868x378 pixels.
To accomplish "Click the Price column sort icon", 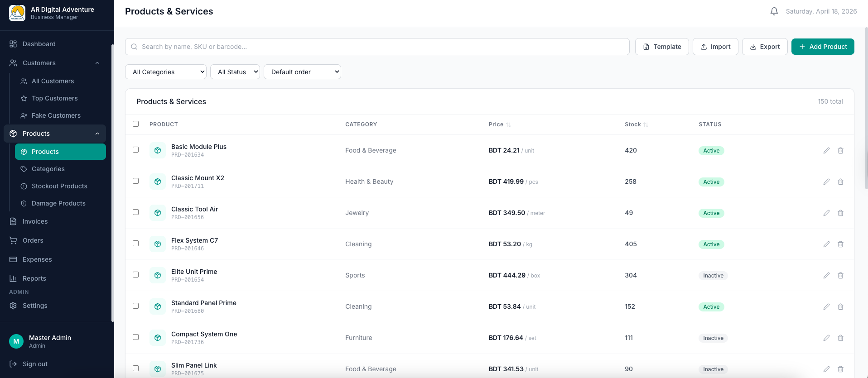I will (x=508, y=124).
